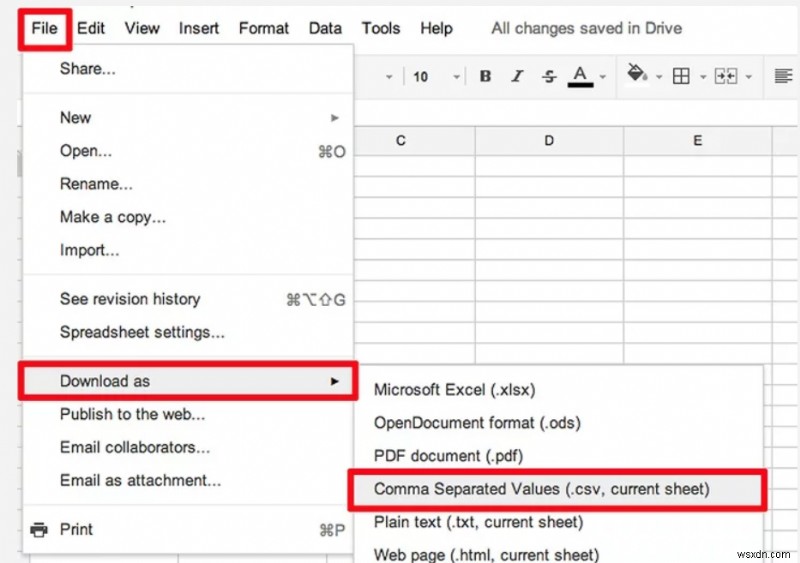Select column D header

(549, 141)
